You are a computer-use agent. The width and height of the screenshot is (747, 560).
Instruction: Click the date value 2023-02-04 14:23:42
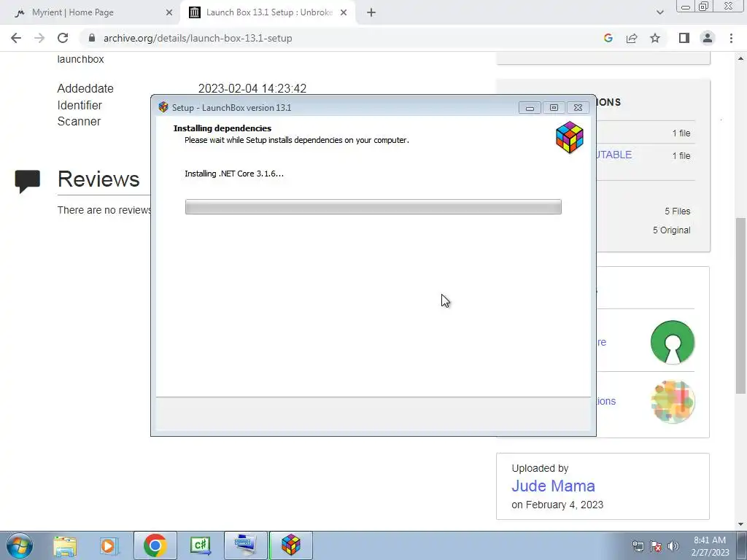point(252,88)
